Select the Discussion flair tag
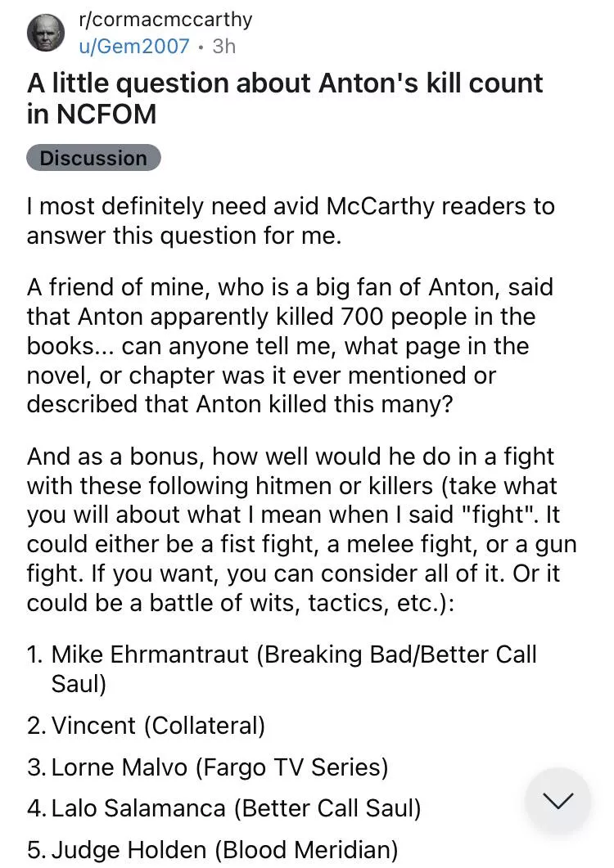The image size is (614, 868). pyautogui.click(x=93, y=158)
